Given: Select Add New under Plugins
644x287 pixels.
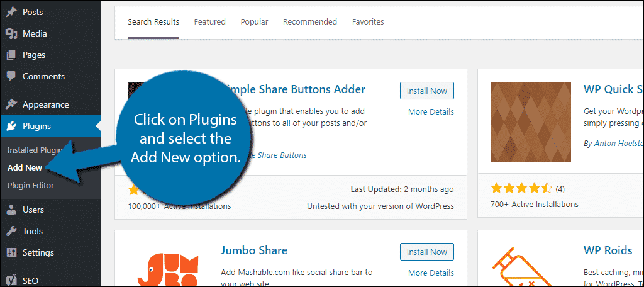Looking at the screenshot, I should coord(25,168).
